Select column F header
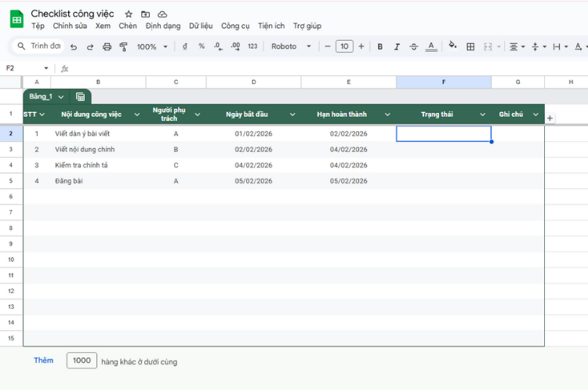This screenshot has width=588, height=392. pyautogui.click(x=444, y=82)
